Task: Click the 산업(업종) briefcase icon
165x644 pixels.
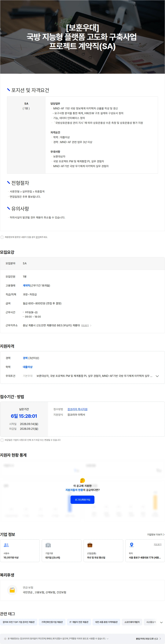Action: click(90, 545)
